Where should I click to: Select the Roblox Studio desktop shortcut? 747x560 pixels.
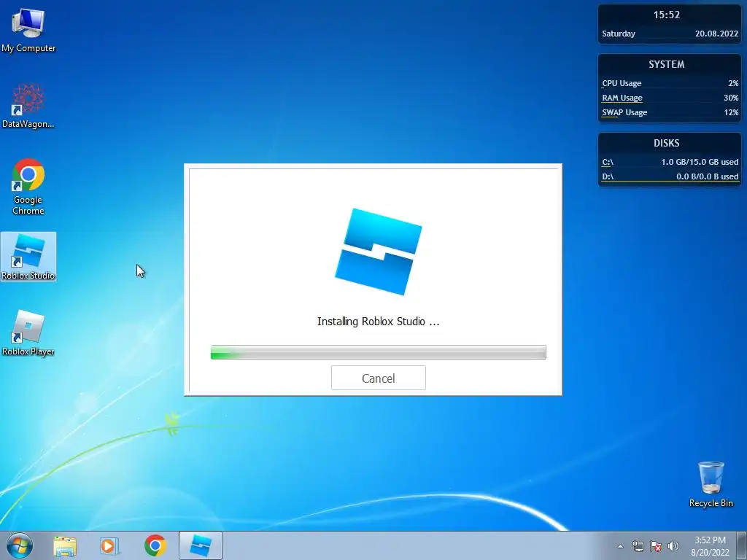coord(28,257)
